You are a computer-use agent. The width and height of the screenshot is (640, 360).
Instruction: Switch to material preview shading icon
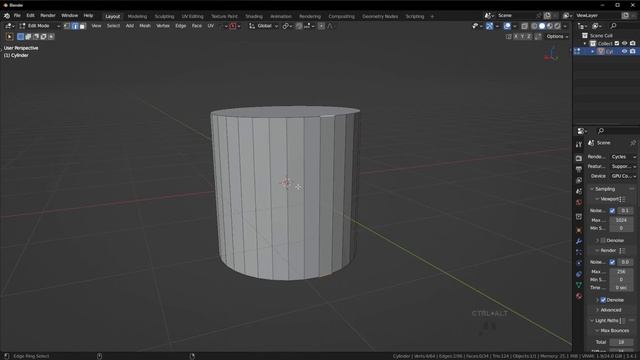tap(550, 26)
